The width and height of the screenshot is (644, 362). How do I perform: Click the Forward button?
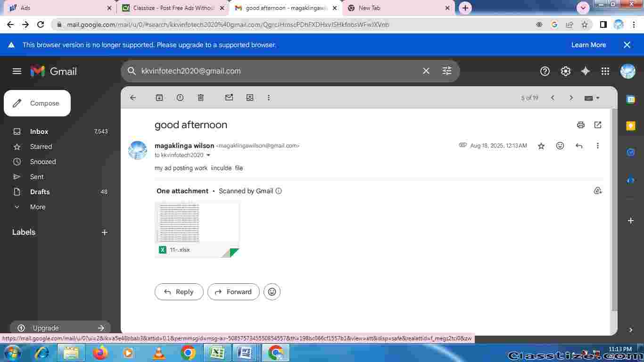coord(233,292)
